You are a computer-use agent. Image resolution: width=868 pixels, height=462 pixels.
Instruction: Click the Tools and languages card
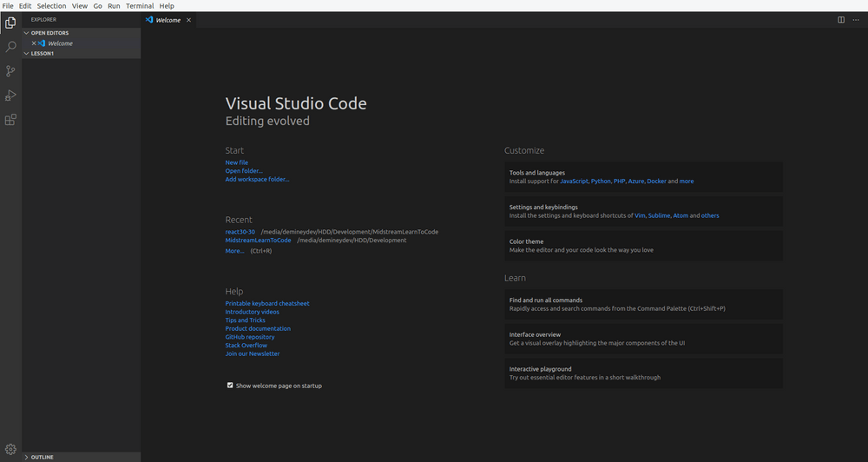[643, 176]
